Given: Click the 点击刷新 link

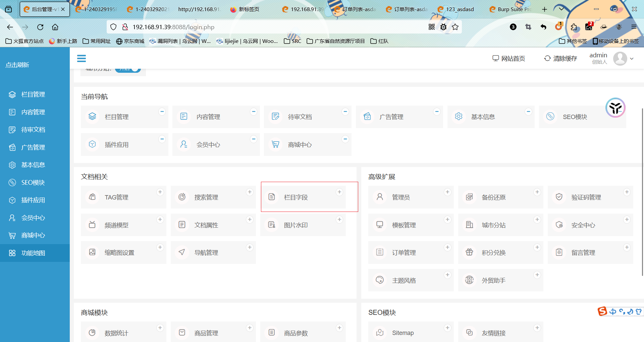Looking at the screenshot, I should point(17,65).
